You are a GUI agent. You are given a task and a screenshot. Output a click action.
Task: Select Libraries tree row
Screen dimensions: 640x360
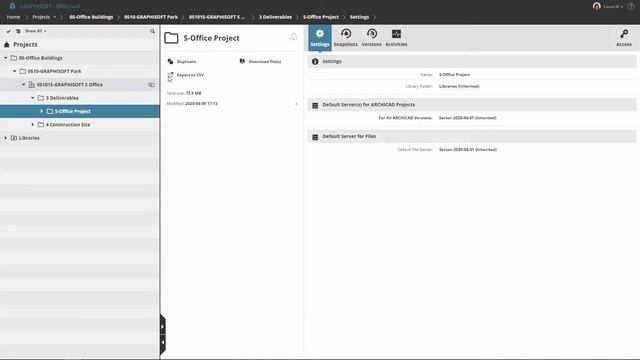[x=80, y=138]
